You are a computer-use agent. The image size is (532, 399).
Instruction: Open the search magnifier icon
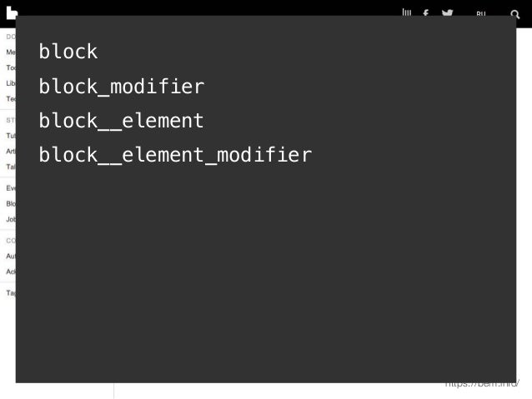tap(515, 14)
